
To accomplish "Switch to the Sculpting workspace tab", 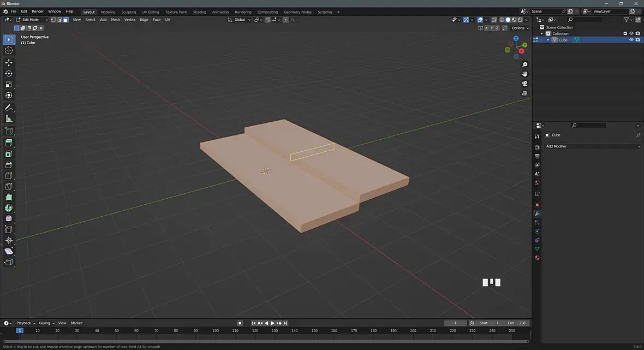I will 129,11.
